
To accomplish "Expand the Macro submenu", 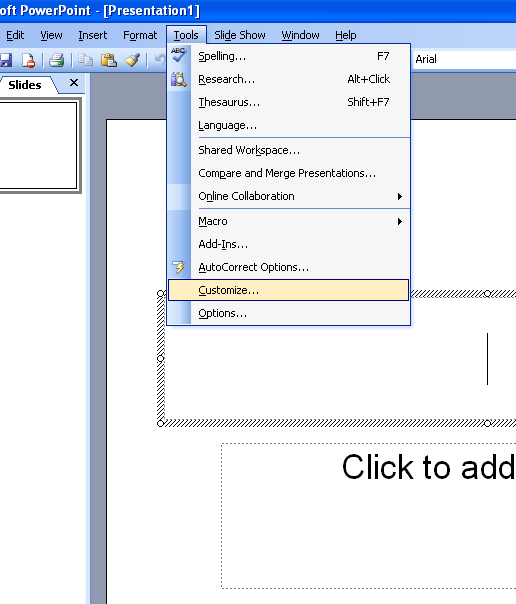I will [288, 221].
